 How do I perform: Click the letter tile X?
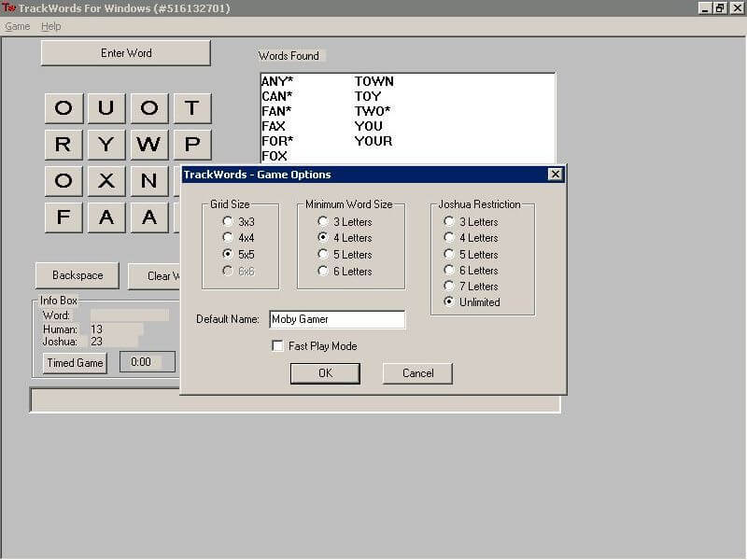[x=106, y=181]
